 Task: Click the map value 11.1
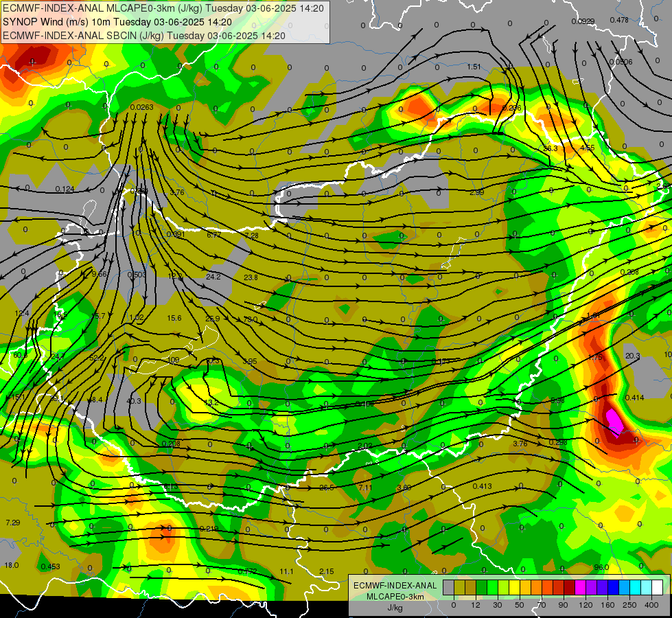[x=286, y=571]
